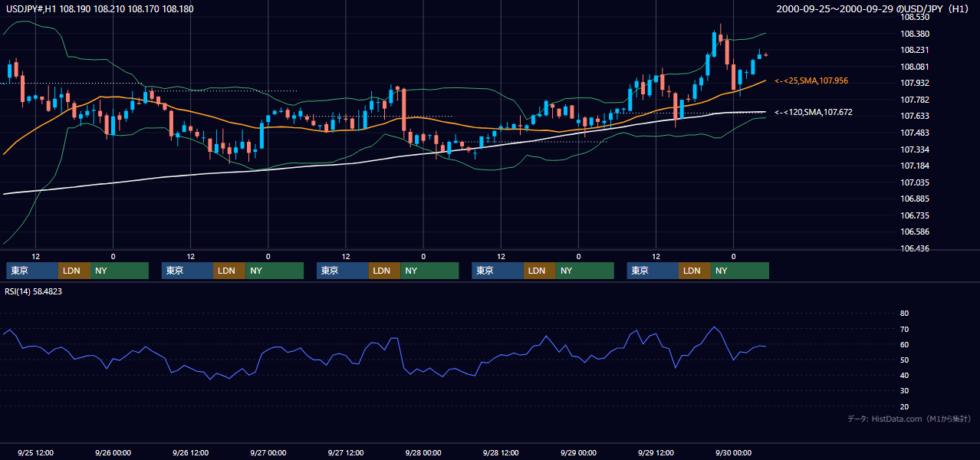Click price axis value 108.530
Screen dimensions: 980x460
pyautogui.click(x=916, y=17)
